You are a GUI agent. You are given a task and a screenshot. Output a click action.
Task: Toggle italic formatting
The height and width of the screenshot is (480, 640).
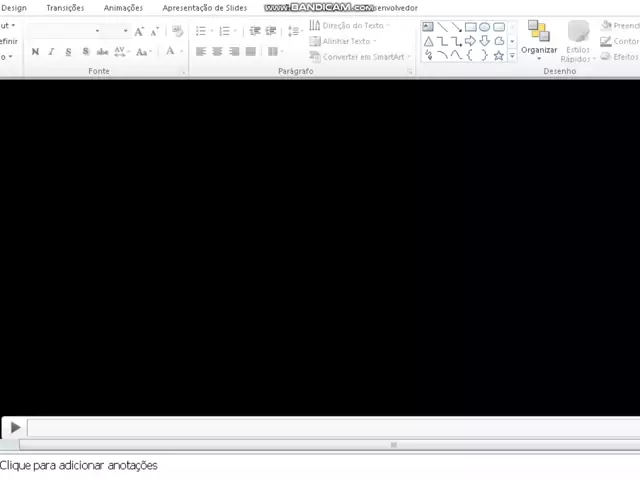coord(51,51)
